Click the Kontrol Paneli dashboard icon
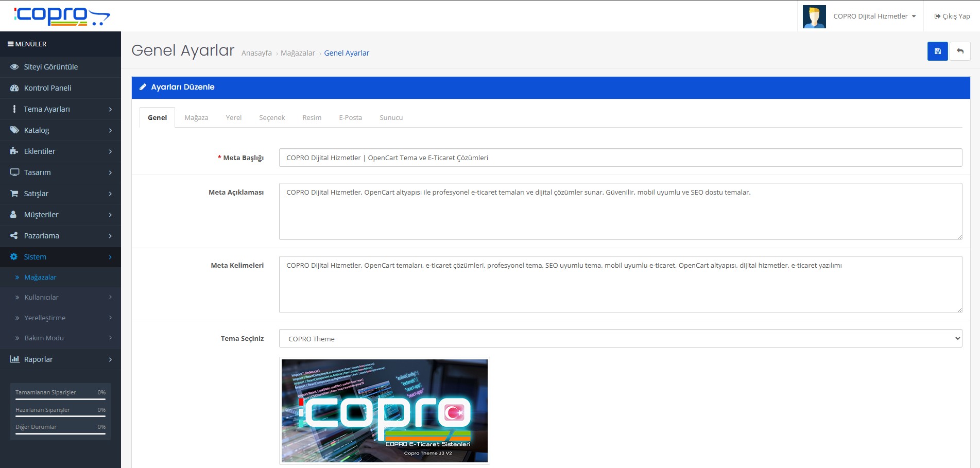 pos(14,88)
